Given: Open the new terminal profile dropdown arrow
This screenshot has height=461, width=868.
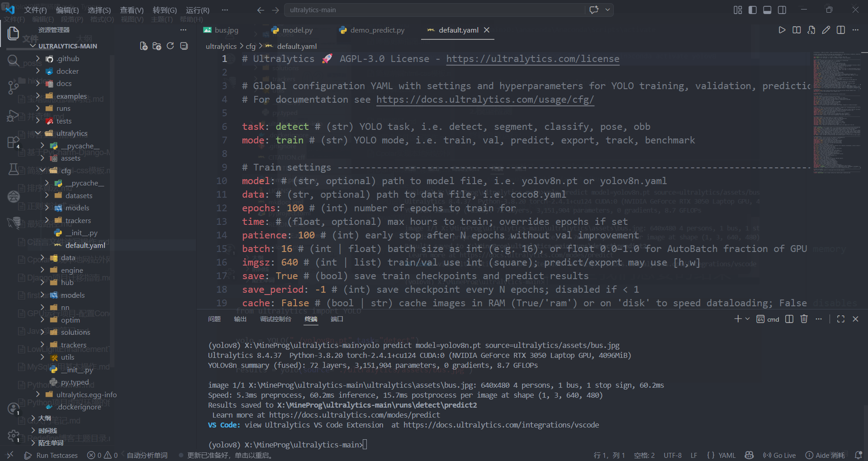Looking at the screenshot, I should [x=747, y=319].
